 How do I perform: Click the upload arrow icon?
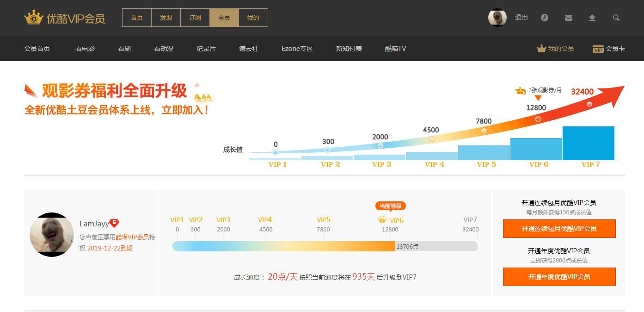(592, 18)
